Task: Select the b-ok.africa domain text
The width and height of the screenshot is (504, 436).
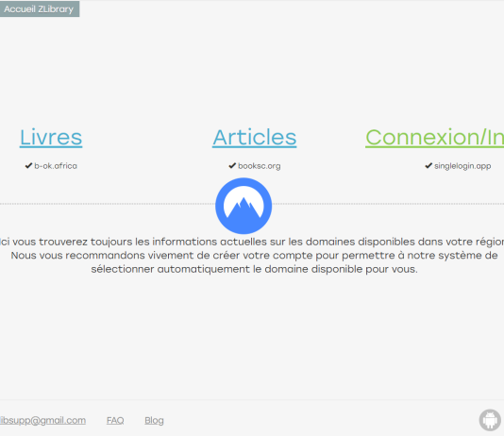Action: 56,166
